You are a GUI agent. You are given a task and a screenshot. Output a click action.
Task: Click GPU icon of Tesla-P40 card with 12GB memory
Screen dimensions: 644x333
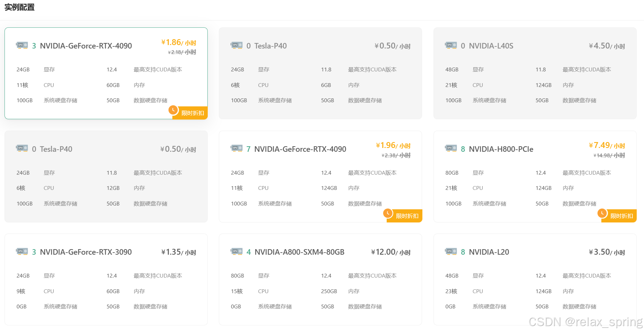[x=22, y=149]
